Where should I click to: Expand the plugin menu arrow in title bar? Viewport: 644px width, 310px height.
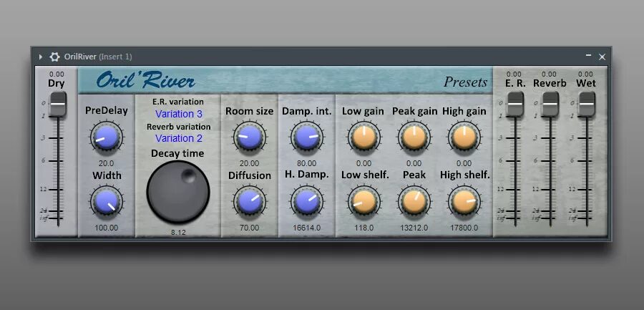pos(41,57)
